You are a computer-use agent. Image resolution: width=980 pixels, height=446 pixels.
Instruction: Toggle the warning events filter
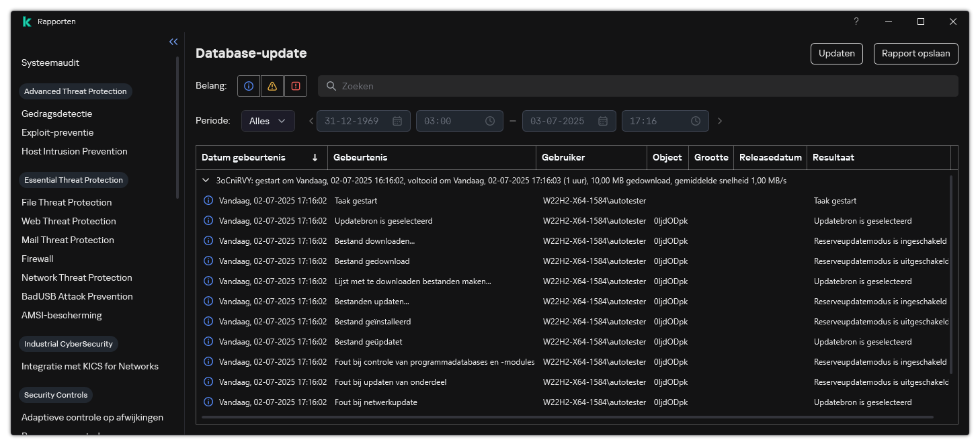coord(272,86)
